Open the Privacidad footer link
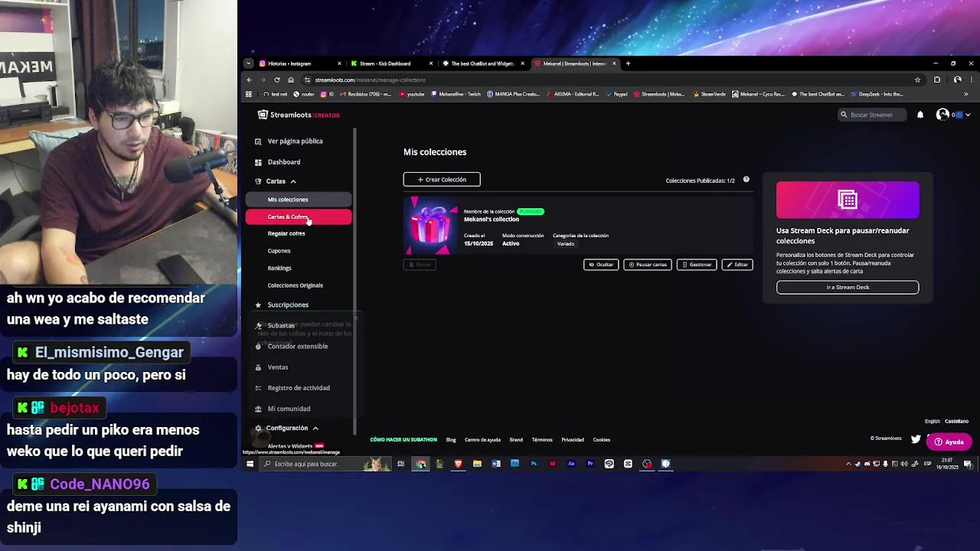This screenshot has width=980, height=551. [x=573, y=440]
